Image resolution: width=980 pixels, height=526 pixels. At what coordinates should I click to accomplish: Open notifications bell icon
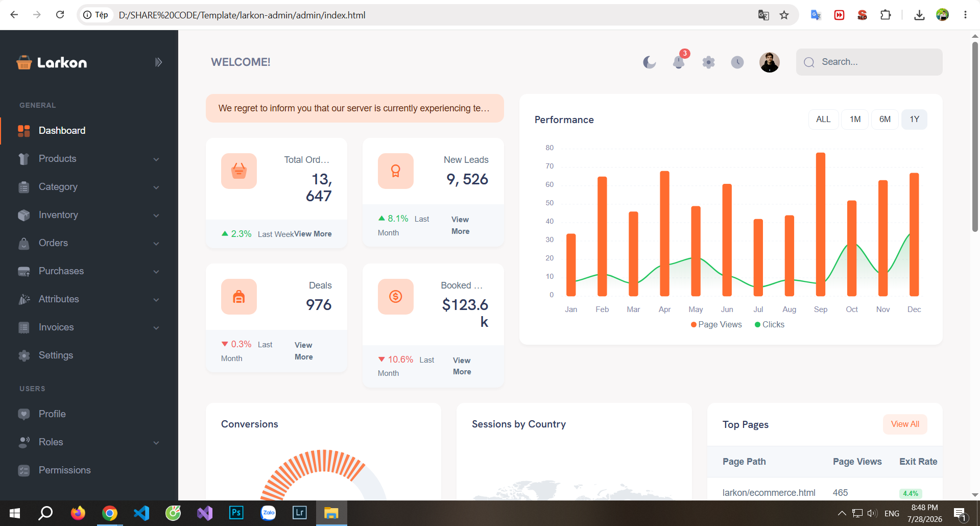point(679,62)
